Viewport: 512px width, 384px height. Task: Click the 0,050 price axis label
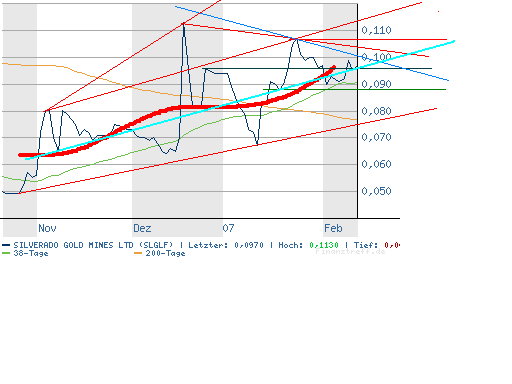coord(376,191)
